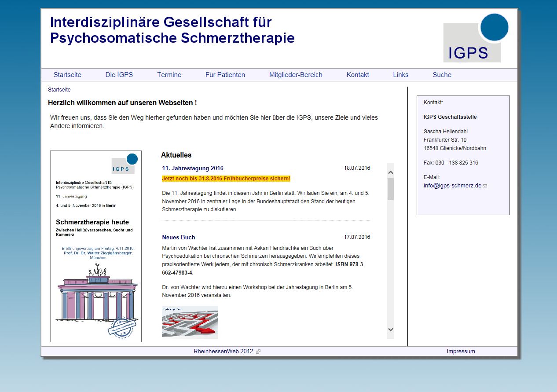The image size is (557, 392).
Task: Click the info@igps-schmerz.de email link
Action: point(452,186)
